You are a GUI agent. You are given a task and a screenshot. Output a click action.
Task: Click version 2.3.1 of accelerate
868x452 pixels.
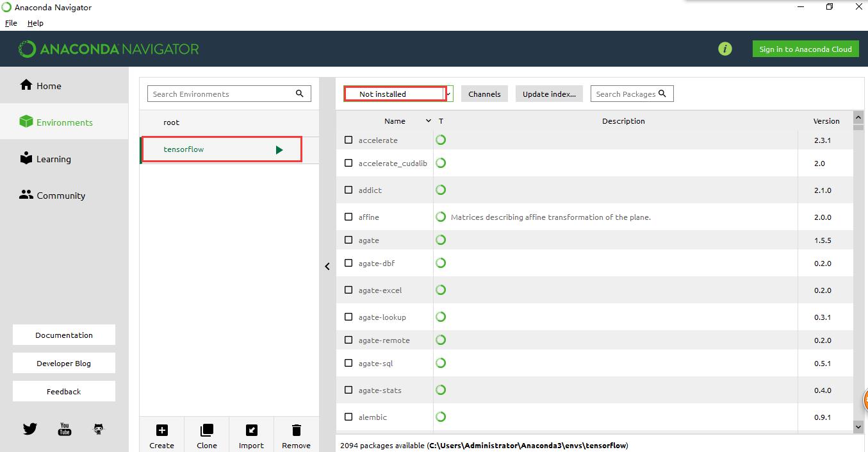823,140
